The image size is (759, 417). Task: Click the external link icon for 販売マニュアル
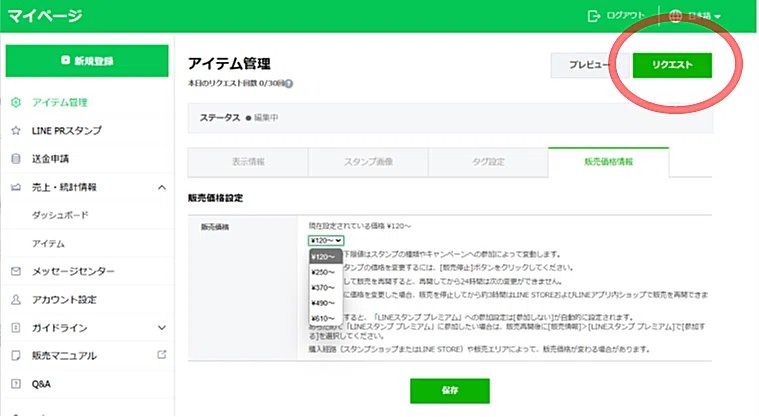point(162,355)
